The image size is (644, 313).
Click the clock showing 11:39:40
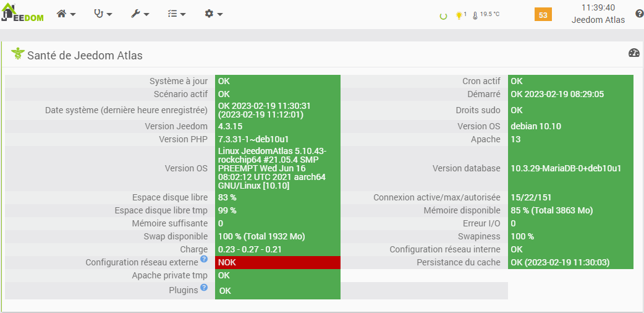[598, 7]
